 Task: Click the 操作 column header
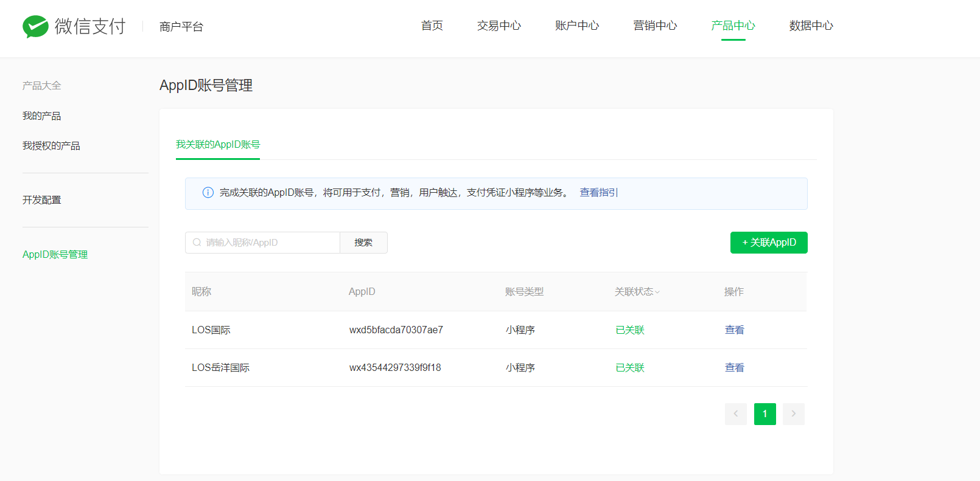click(734, 292)
